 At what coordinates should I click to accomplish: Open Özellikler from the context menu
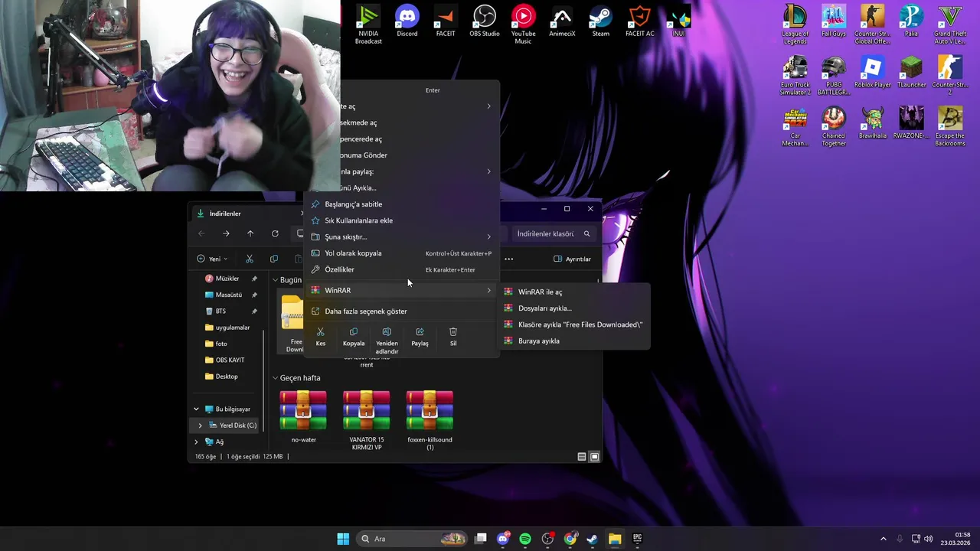point(401,269)
